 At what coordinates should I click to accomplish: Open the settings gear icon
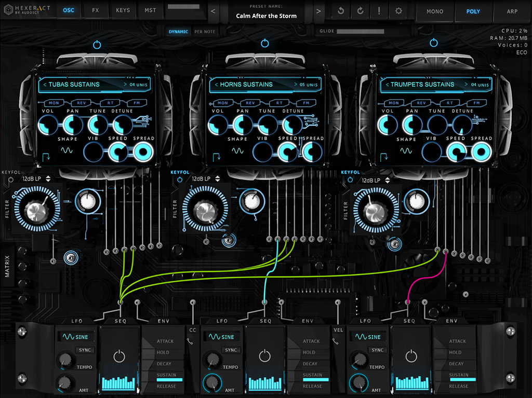tap(398, 9)
